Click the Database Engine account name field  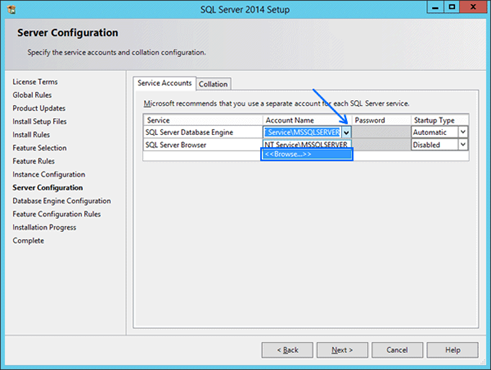point(303,132)
